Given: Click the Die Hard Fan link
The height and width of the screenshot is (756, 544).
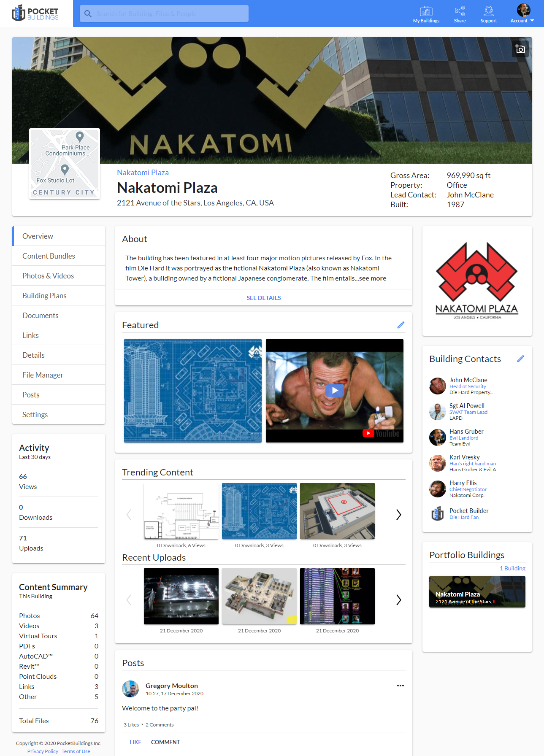Looking at the screenshot, I should (464, 517).
